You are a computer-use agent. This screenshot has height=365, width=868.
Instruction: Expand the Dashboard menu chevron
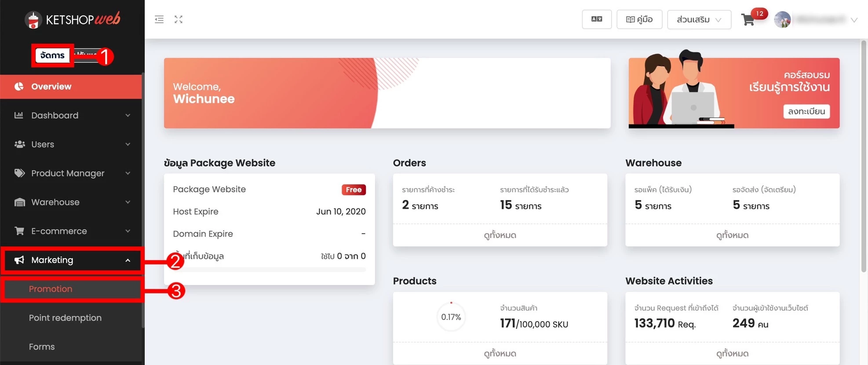pos(128,115)
